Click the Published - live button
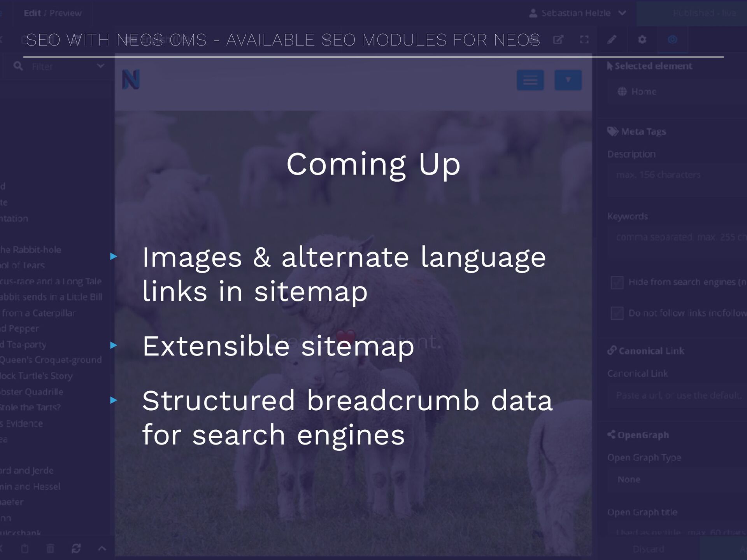 pos(692,13)
